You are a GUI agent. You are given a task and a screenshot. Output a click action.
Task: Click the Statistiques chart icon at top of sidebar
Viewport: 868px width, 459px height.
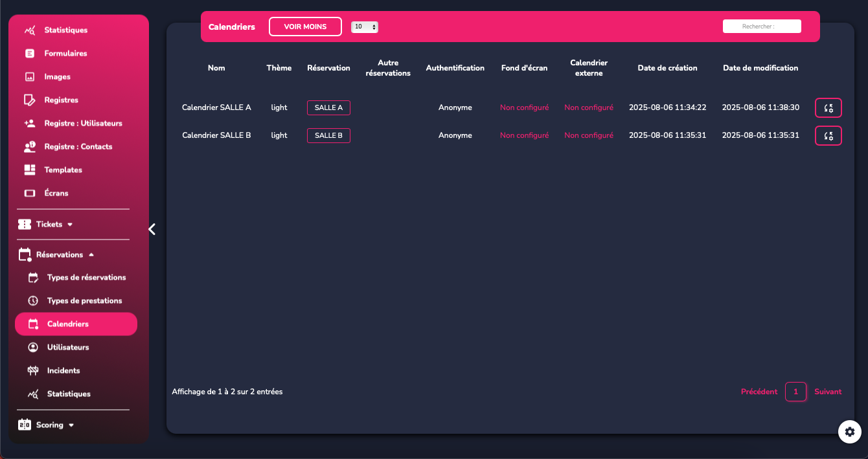[29, 30]
